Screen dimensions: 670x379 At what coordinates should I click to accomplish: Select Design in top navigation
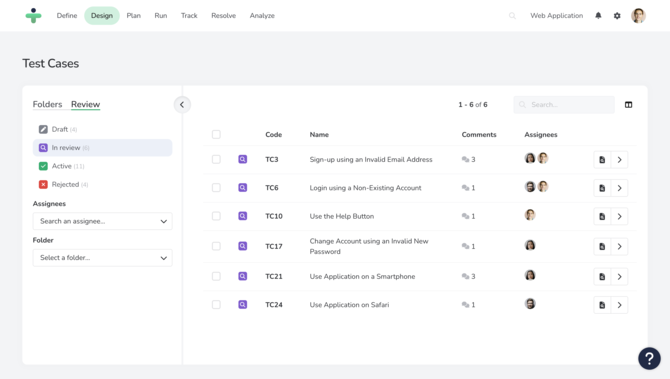[x=102, y=16]
